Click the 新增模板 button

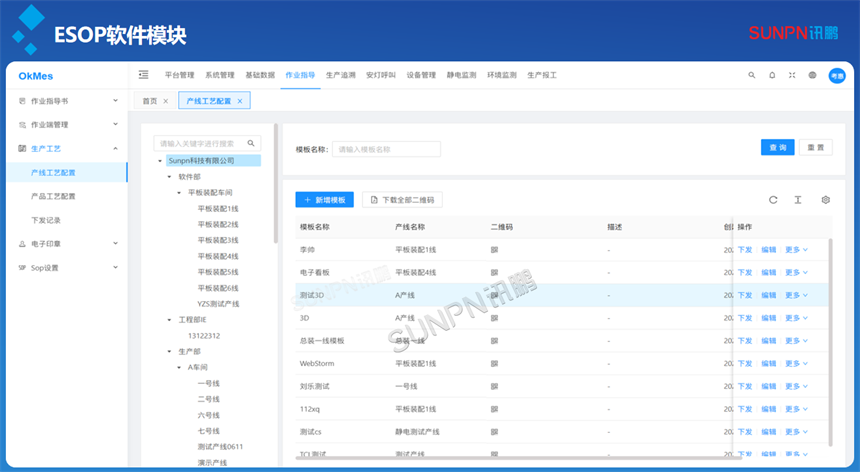point(325,200)
